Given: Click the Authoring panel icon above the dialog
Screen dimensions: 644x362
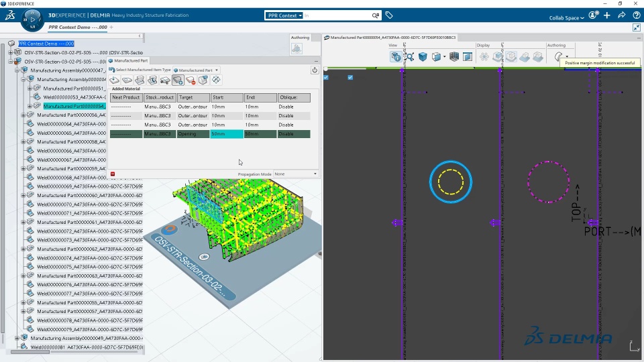Looking at the screenshot, I should (297, 48).
